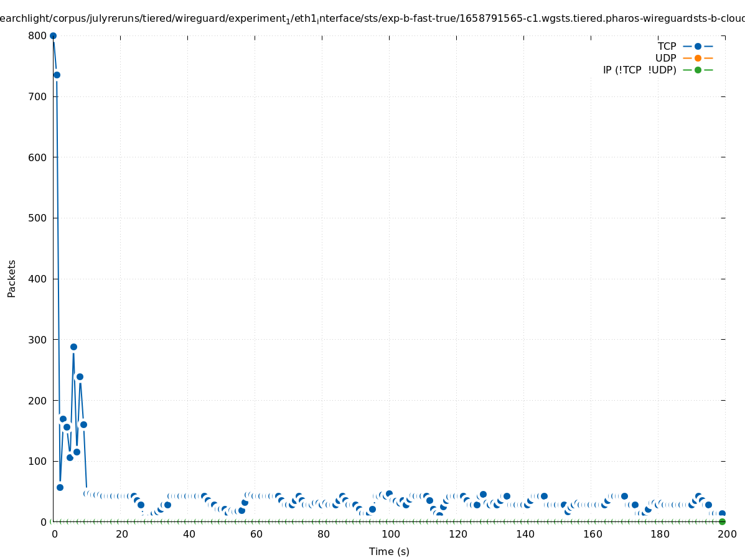This screenshot has height=560, width=745.
Task: Click the TCP data point at 800 packets
Action: 53,35
